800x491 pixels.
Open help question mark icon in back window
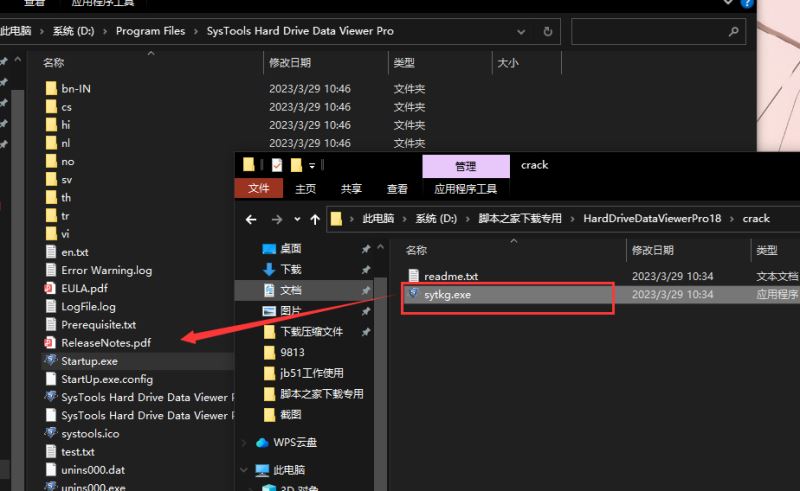[x=747, y=3]
